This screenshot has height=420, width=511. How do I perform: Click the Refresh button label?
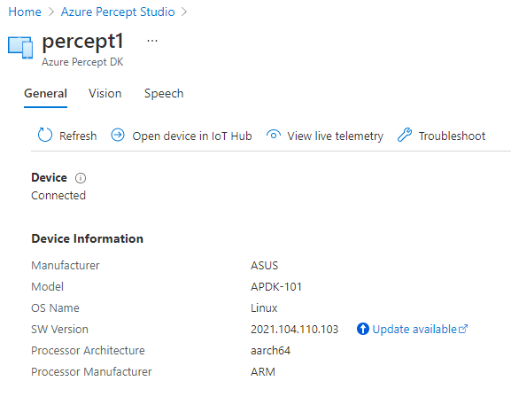point(78,136)
